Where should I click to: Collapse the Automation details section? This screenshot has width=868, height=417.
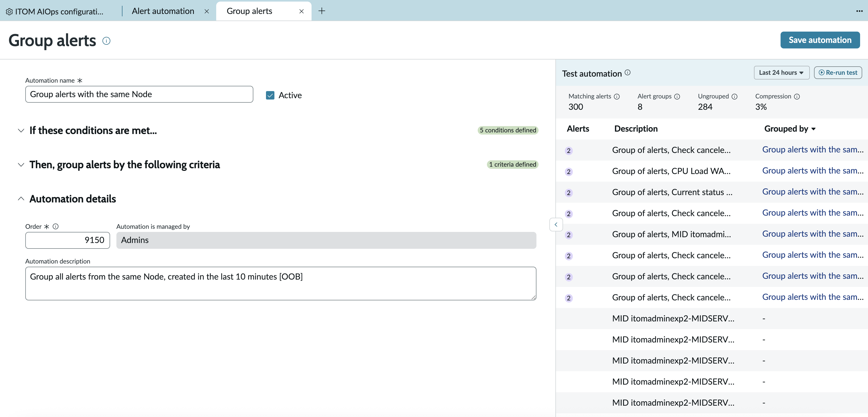point(21,199)
